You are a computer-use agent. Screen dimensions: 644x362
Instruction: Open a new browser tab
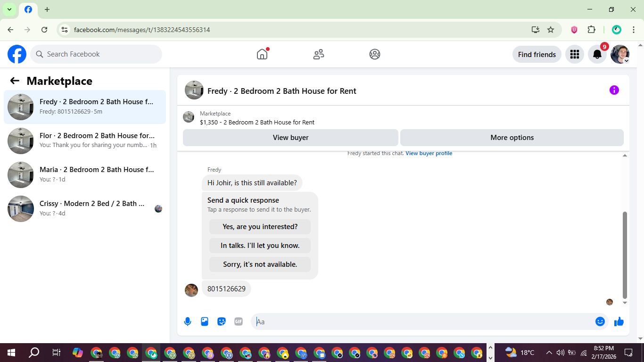pos(47,9)
